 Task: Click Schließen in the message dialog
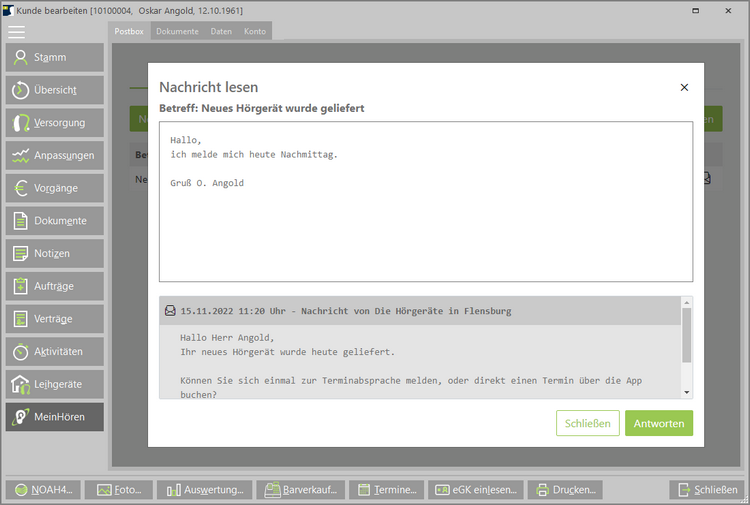pyautogui.click(x=588, y=423)
